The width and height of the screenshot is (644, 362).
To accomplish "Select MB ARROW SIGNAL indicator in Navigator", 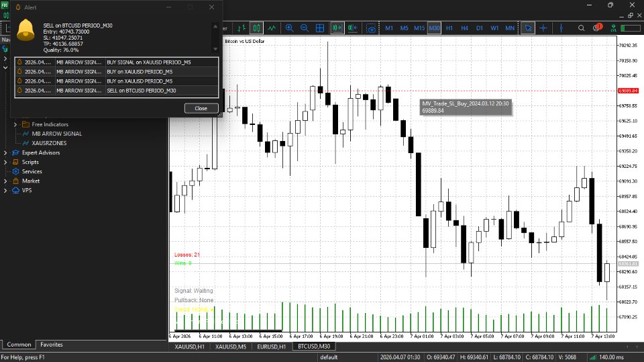I will tap(56, 134).
